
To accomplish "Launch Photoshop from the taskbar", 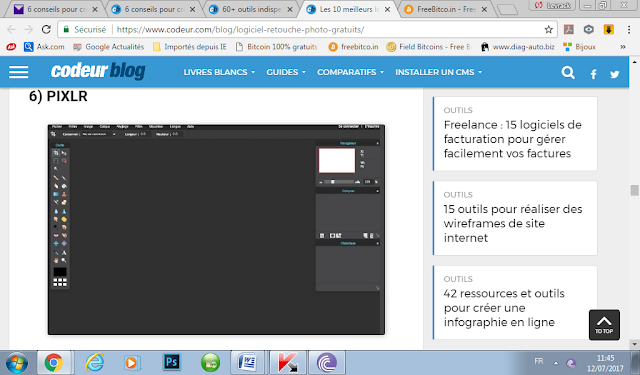I will (x=171, y=362).
